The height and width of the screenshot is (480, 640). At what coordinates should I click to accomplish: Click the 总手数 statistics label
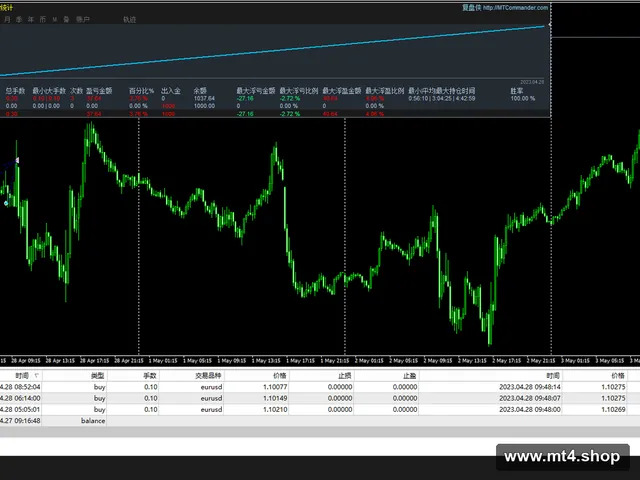click(x=15, y=91)
